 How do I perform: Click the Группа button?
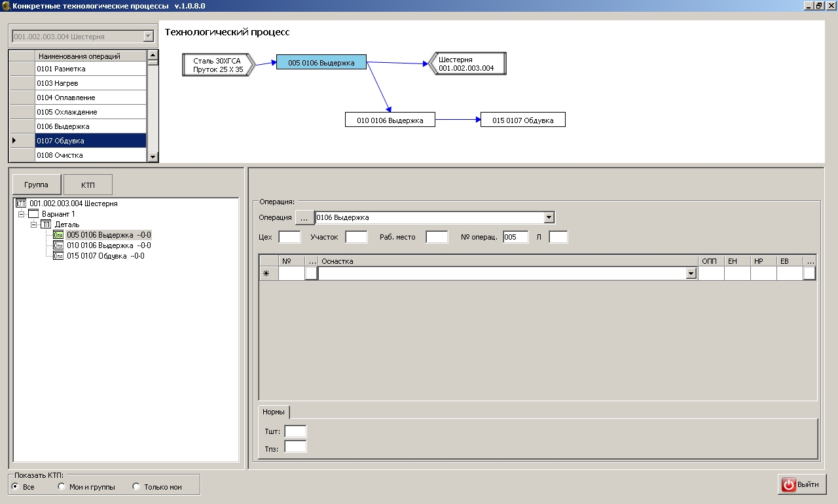coord(36,185)
